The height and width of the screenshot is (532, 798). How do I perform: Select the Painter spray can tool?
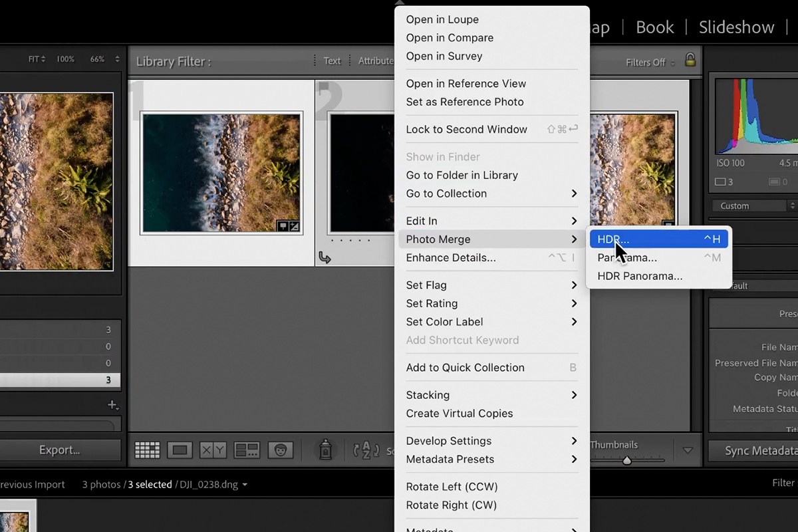pyautogui.click(x=325, y=450)
